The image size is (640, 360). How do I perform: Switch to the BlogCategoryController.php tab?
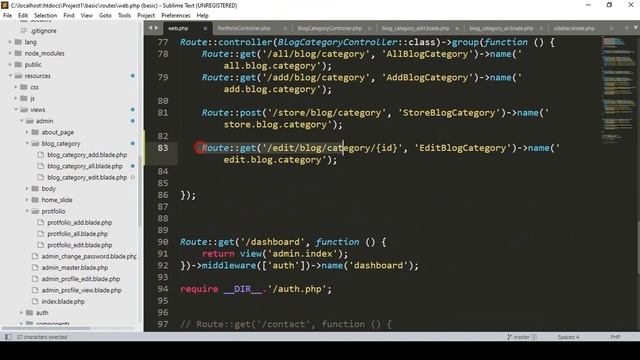point(329,28)
